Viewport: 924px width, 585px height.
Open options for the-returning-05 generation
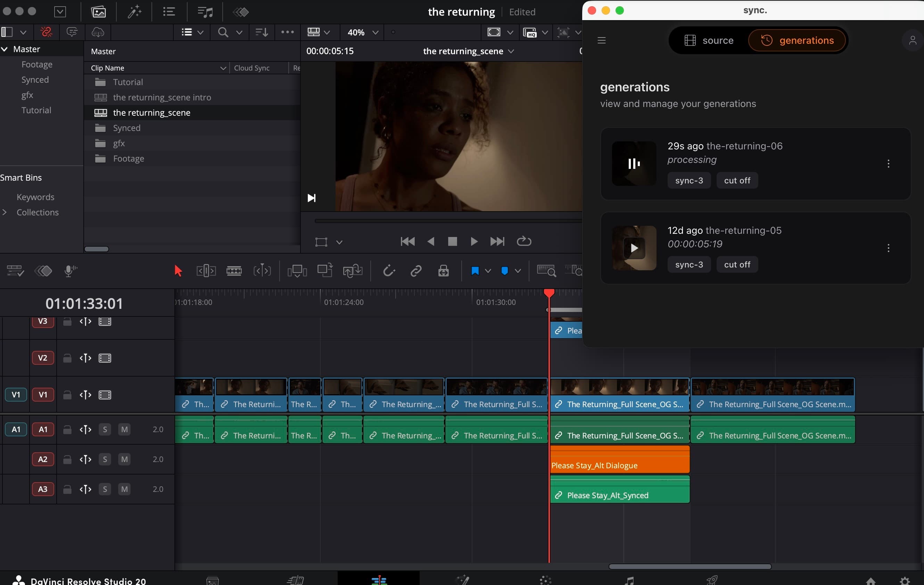pyautogui.click(x=888, y=248)
